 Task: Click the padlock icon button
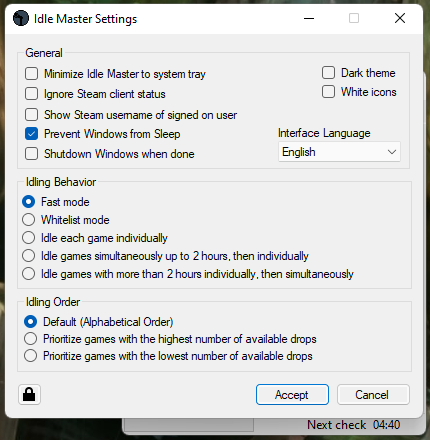pos(29,395)
